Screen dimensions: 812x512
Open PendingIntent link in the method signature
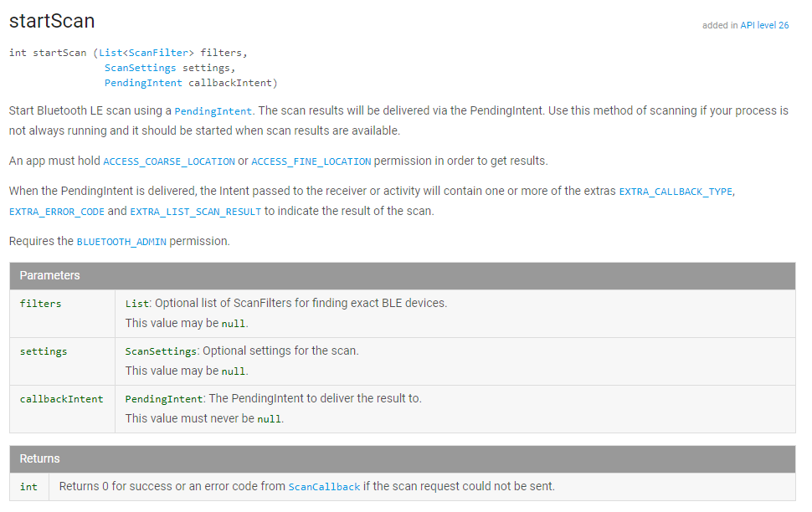(x=143, y=83)
